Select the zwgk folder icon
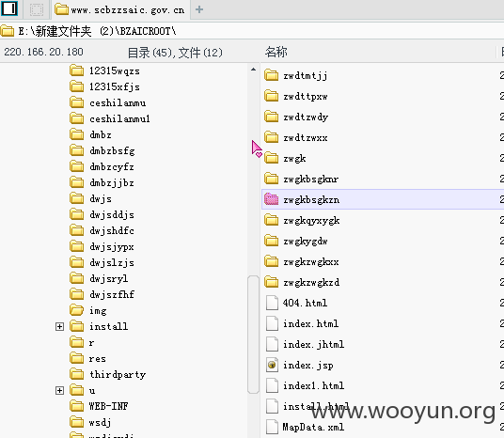 point(272,158)
